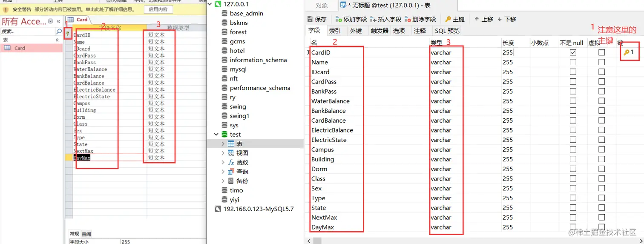Image resolution: width=644 pixels, height=244 pixels.
Task: Select the mysql database icon
Action: pos(224,69)
